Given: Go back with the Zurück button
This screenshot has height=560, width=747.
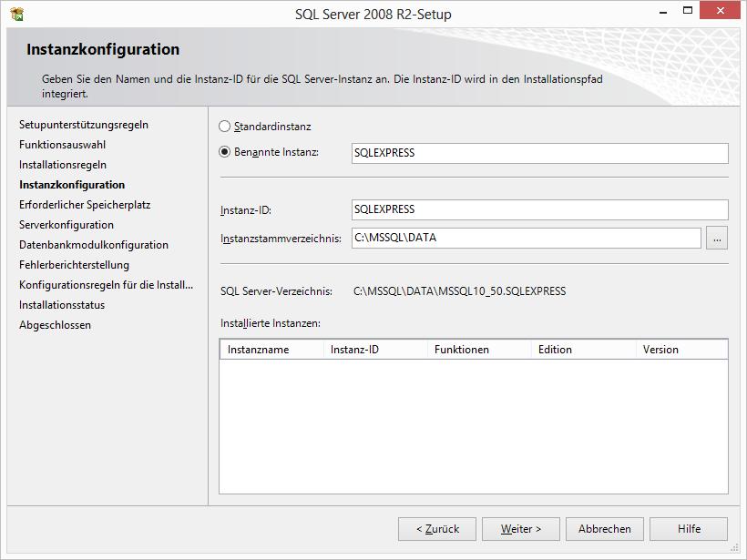Looking at the screenshot, I should 437,529.
